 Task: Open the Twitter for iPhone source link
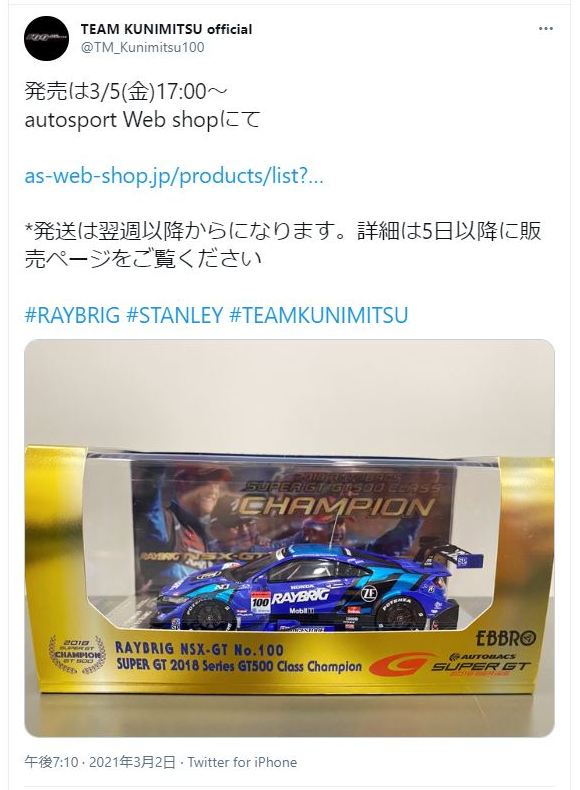pyautogui.click(x=242, y=762)
